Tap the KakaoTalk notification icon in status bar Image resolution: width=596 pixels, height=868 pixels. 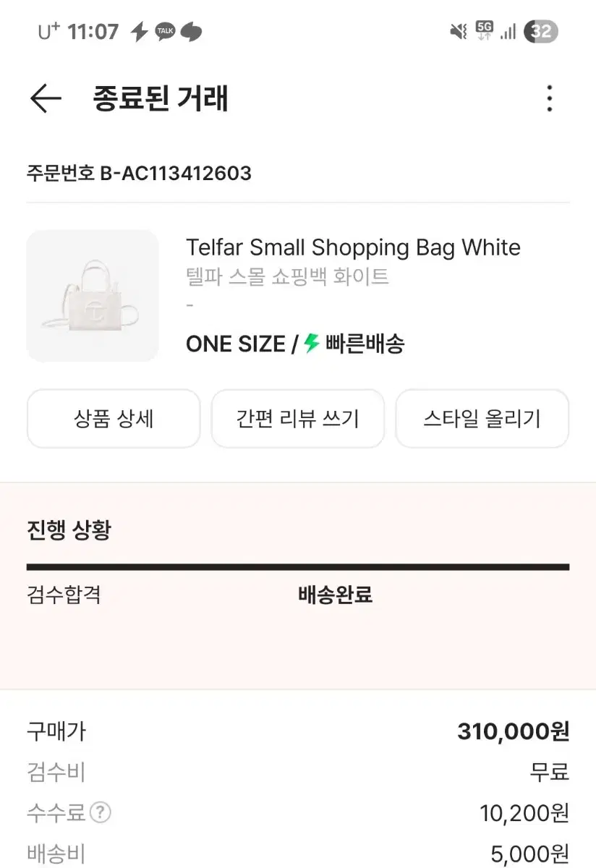(165, 31)
